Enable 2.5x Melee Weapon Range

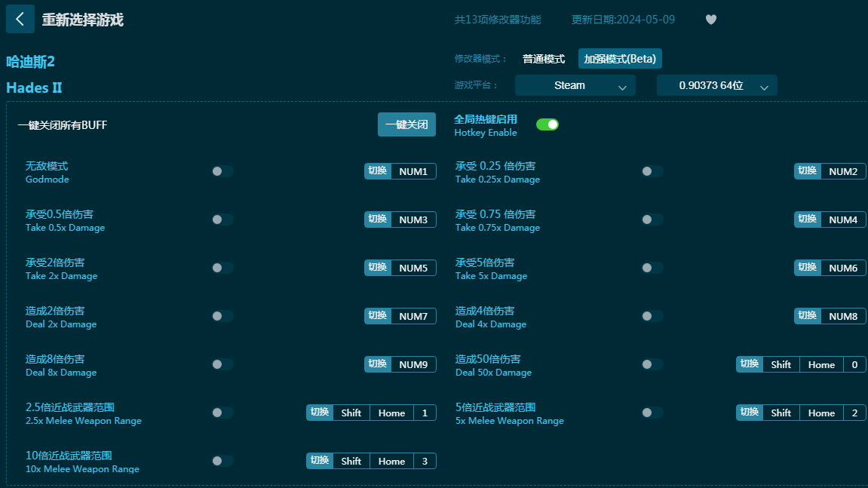point(222,412)
